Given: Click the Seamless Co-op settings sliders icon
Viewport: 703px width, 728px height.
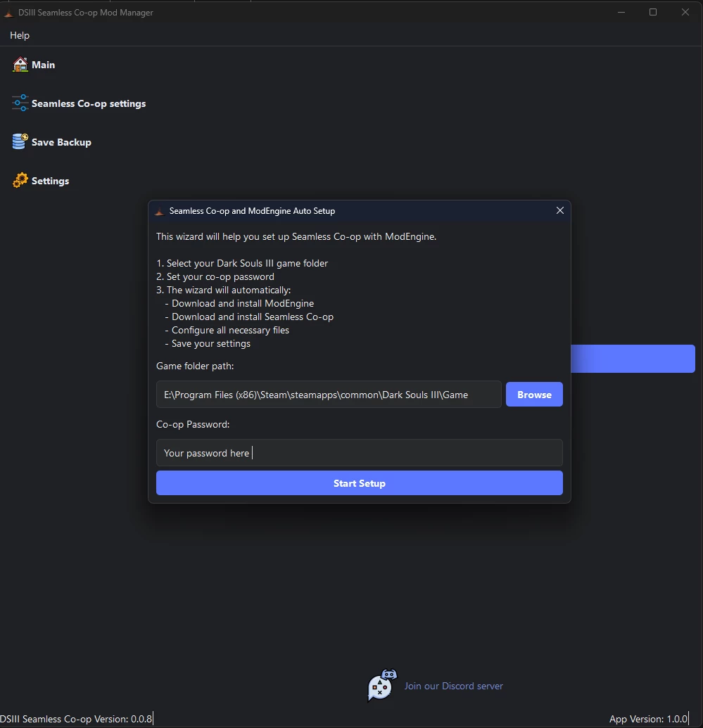Looking at the screenshot, I should pyautogui.click(x=20, y=103).
